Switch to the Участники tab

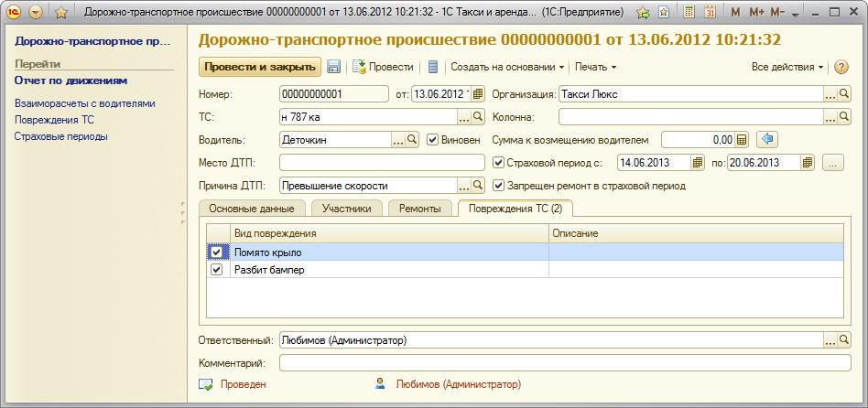[345, 209]
